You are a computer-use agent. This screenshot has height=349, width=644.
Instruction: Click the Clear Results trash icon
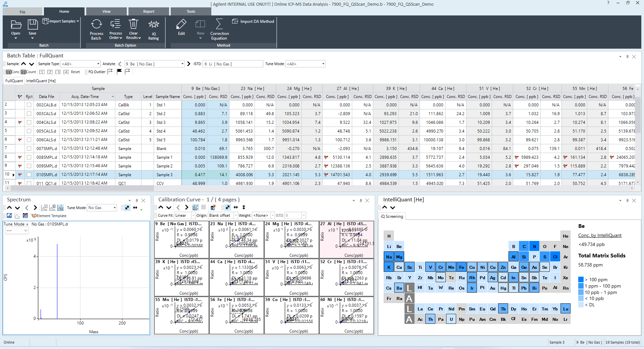point(133,24)
